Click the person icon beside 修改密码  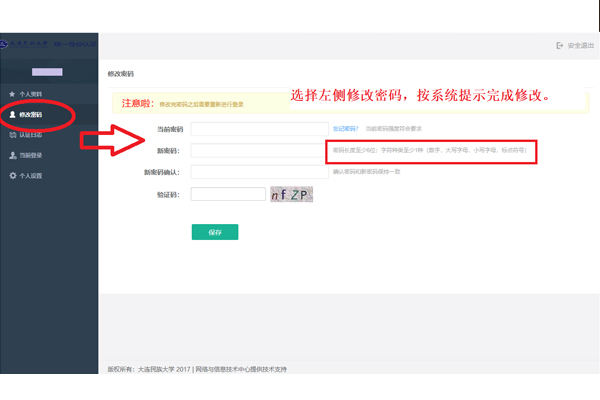point(12,115)
